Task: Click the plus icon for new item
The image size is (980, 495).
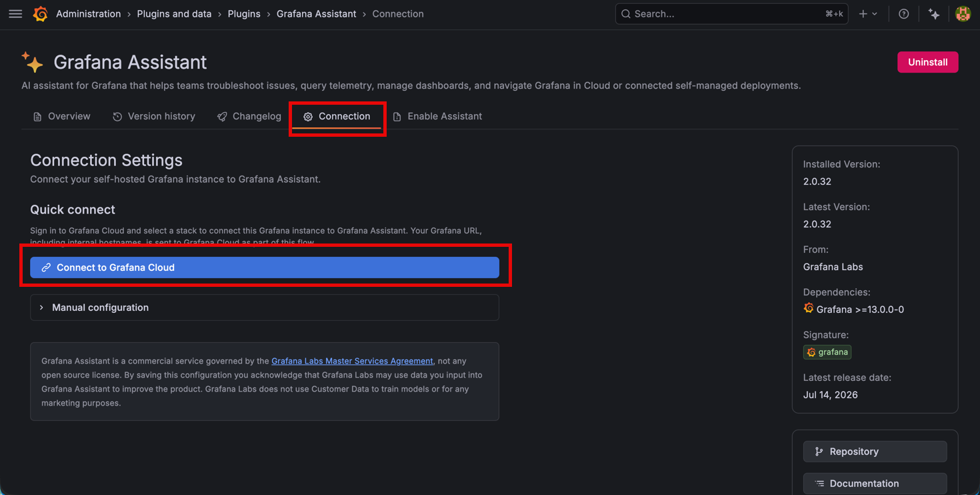Action: tap(863, 14)
